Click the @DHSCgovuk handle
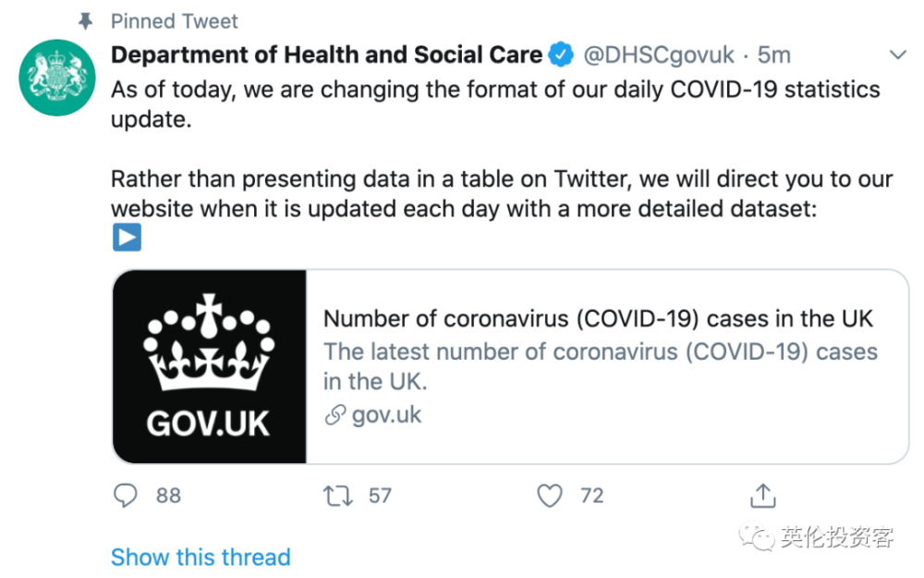The height and width of the screenshot is (578, 924). pos(660,54)
